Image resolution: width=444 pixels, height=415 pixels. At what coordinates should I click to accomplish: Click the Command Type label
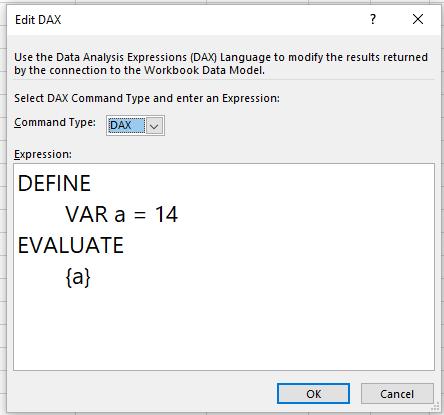(55, 123)
